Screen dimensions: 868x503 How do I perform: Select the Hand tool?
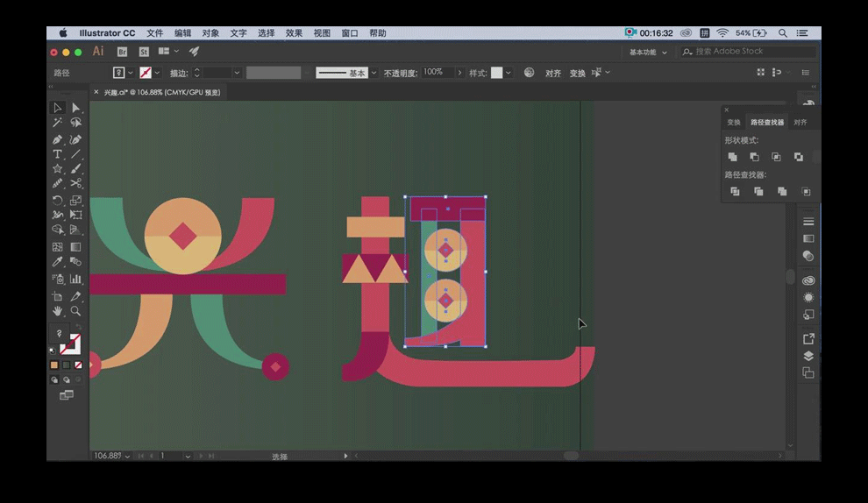coord(57,311)
